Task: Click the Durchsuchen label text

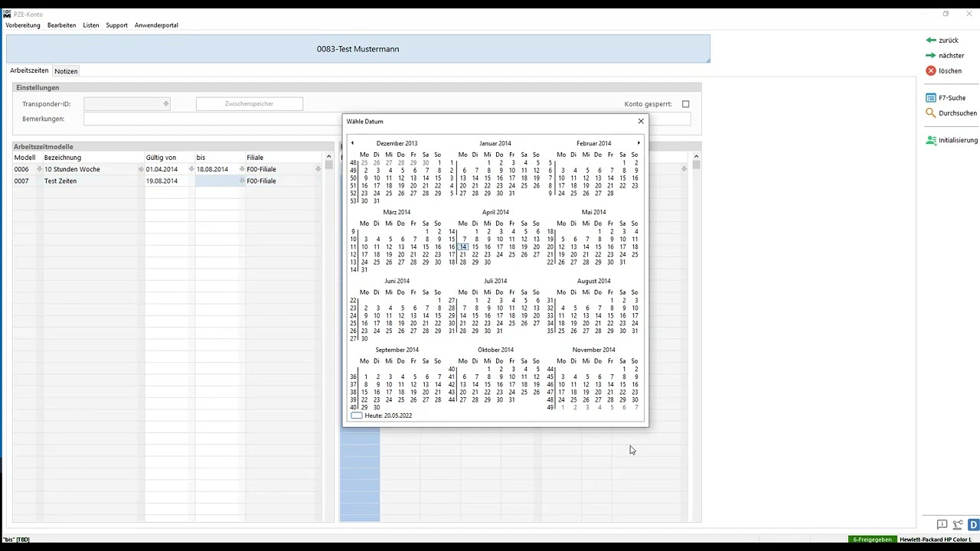Action: pos(958,113)
